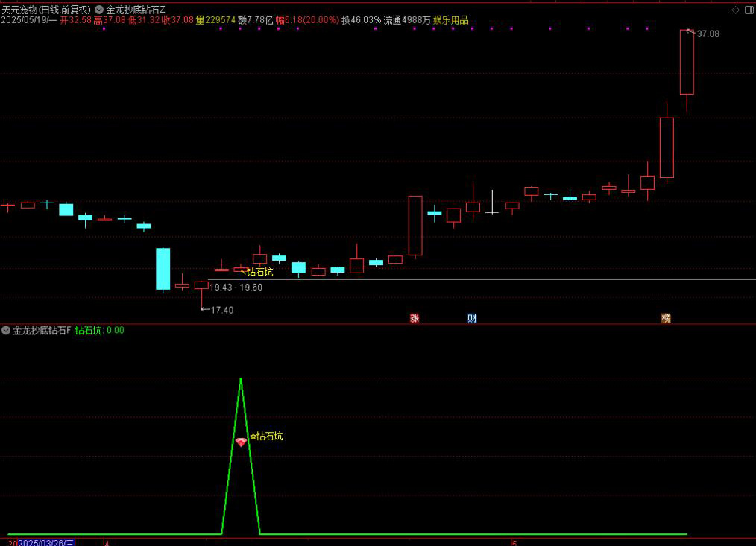Expand the 金龙抄底钻石F sub-indicator dropdown

6,330
